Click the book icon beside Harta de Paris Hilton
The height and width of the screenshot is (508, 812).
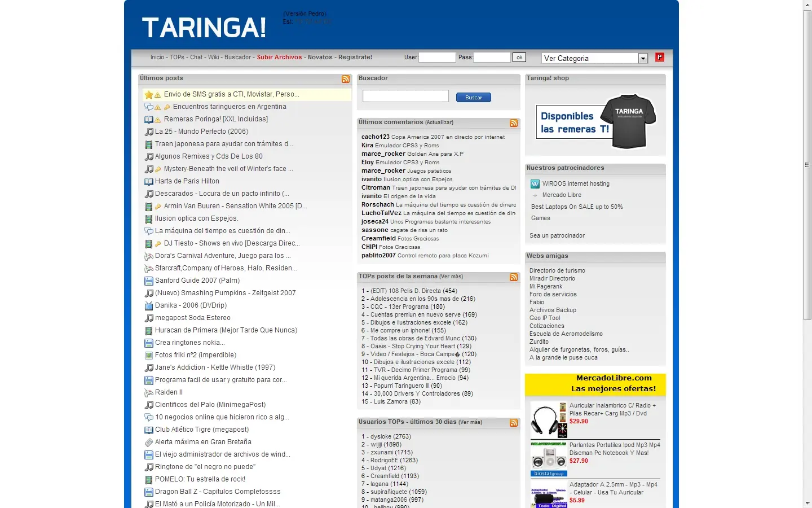click(x=149, y=182)
